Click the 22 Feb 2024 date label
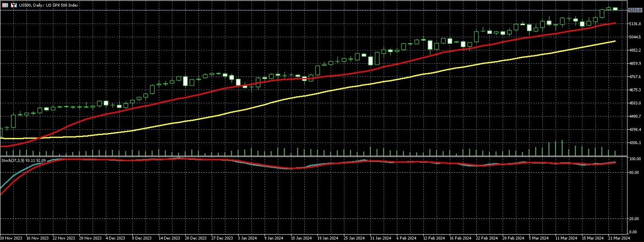644x242 pixels. [487, 238]
